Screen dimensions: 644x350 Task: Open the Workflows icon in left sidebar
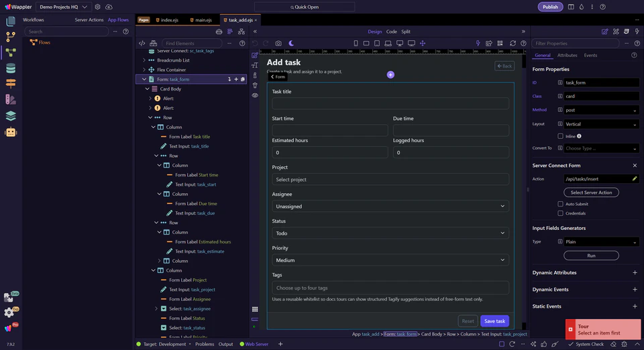click(x=11, y=52)
